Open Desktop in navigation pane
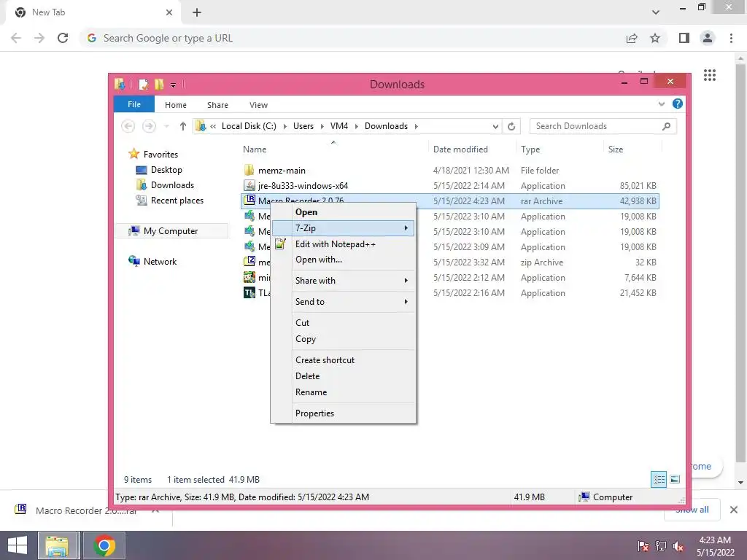Viewport: 747px width, 560px height. [166, 169]
